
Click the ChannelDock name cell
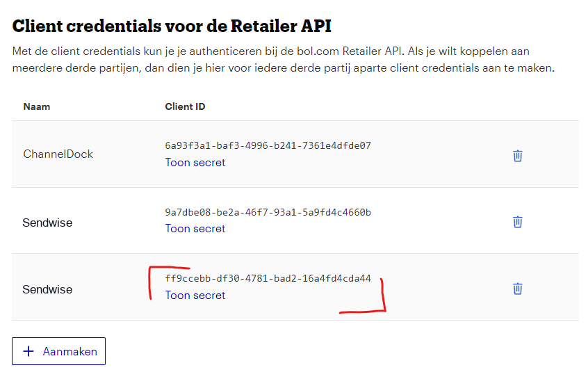tap(58, 154)
